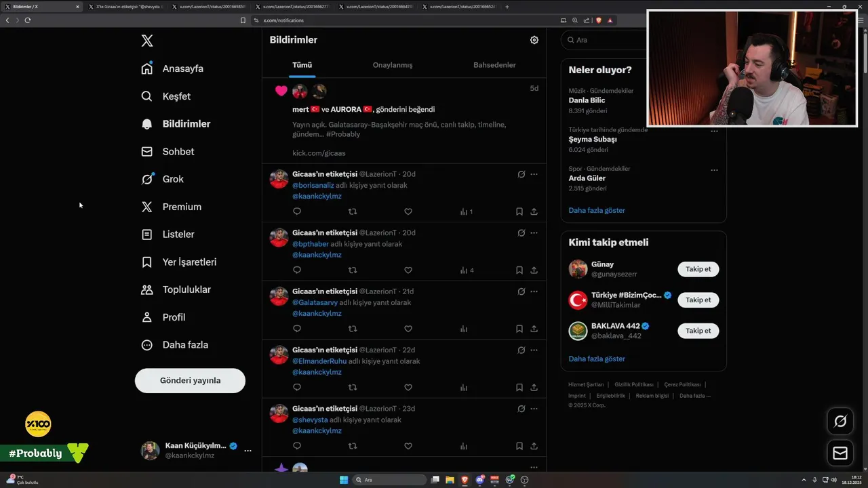This screenshot has height=488, width=868.
Task: Bookmark the @shevysta reply post
Action: [x=519, y=446]
